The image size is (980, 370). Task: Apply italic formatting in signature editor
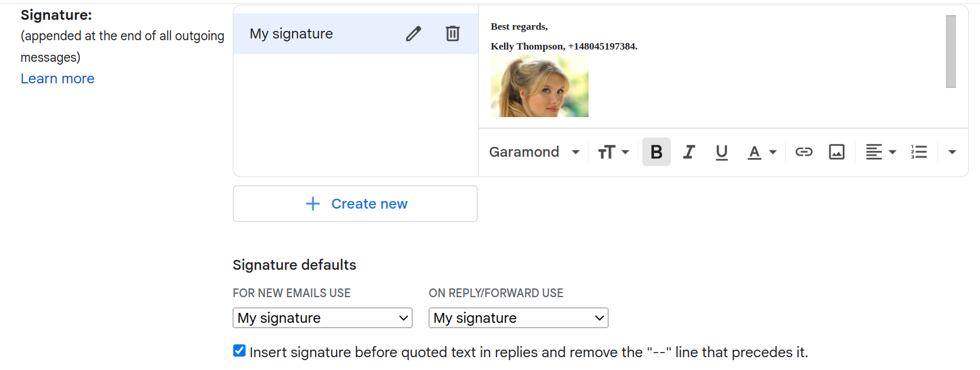click(x=689, y=152)
